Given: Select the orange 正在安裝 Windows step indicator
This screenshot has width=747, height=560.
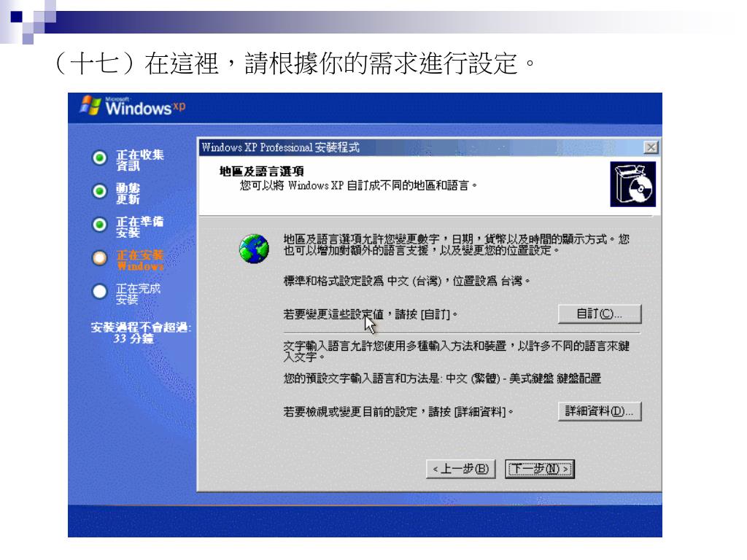Looking at the screenshot, I should tap(99, 257).
